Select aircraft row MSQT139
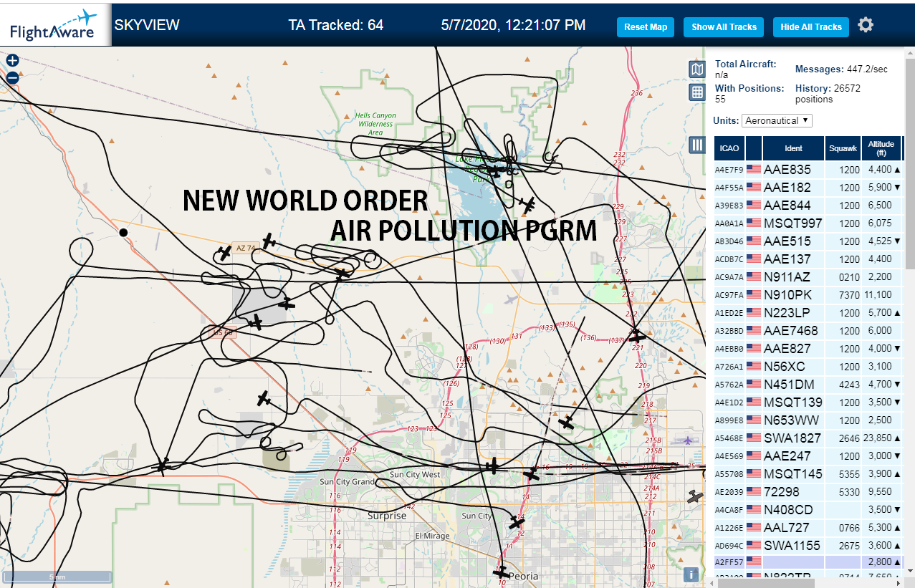This screenshot has height=588, width=915. [808, 403]
